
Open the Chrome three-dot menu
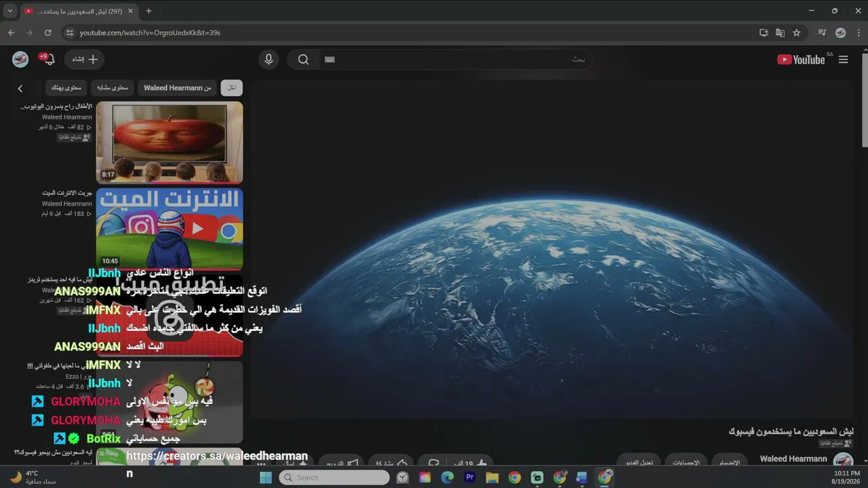point(857,33)
